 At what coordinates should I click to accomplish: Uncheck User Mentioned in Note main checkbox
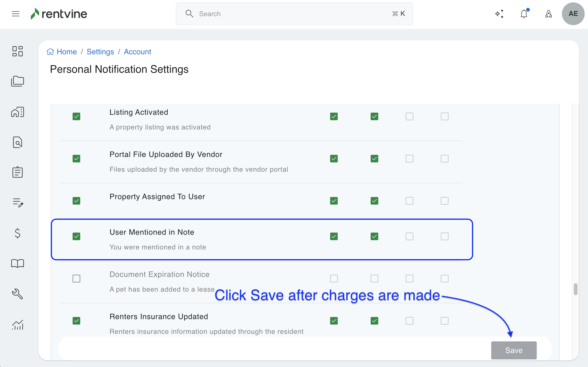click(76, 236)
